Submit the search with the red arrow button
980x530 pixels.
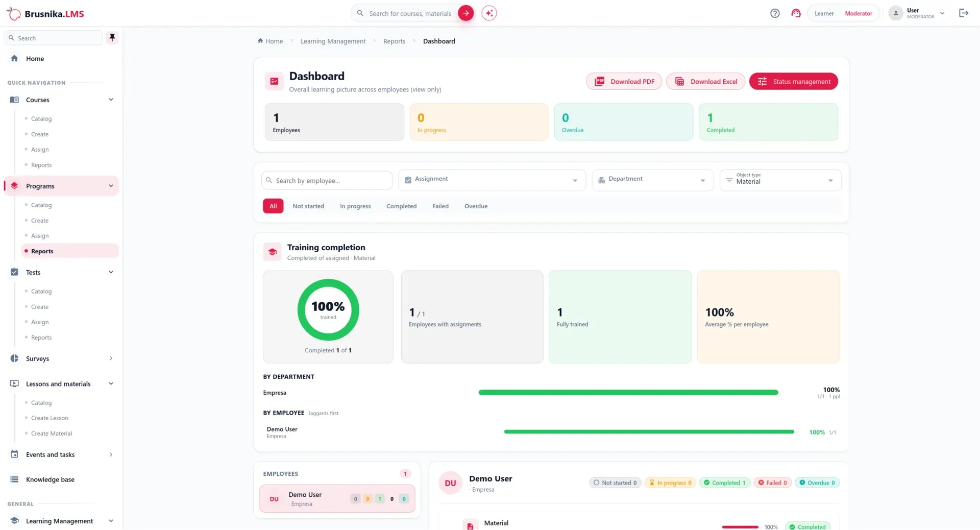[x=465, y=13]
